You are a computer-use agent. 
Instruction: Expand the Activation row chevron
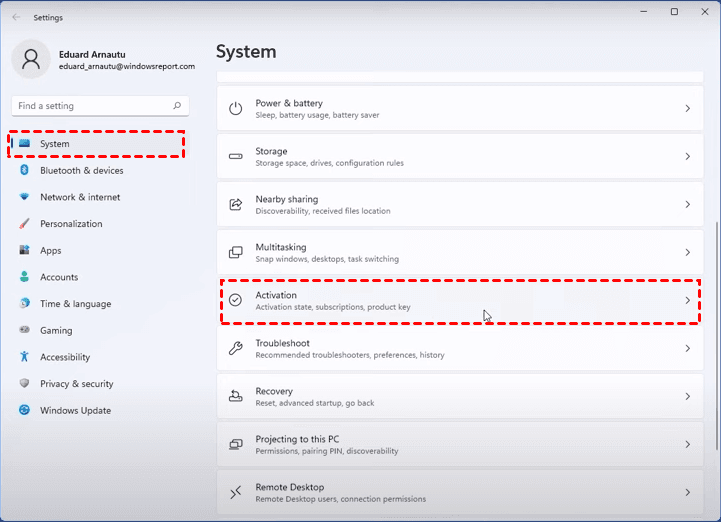687,300
